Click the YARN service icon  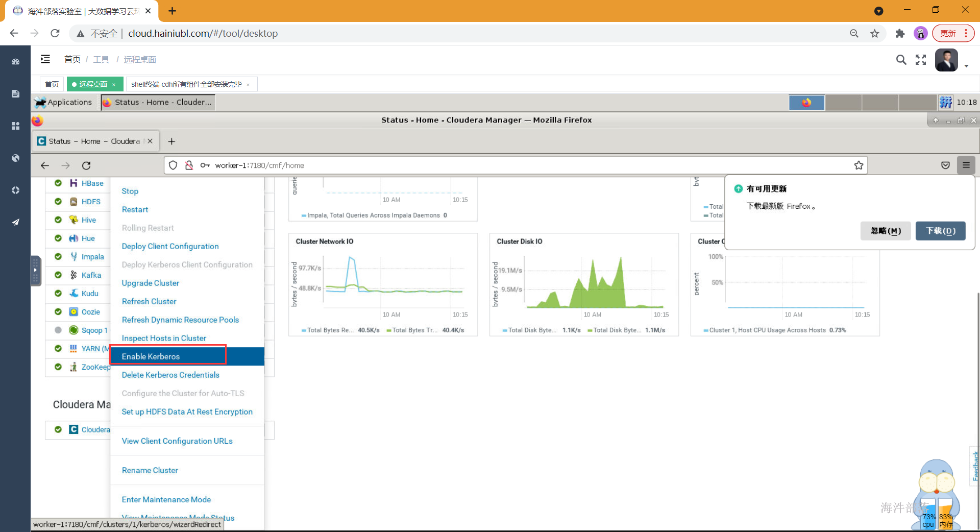click(x=73, y=349)
